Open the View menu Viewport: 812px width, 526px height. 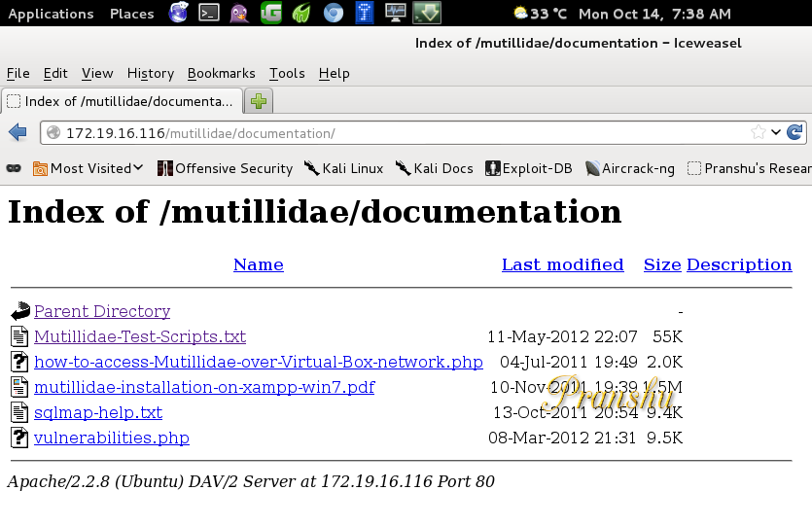tap(97, 74)
